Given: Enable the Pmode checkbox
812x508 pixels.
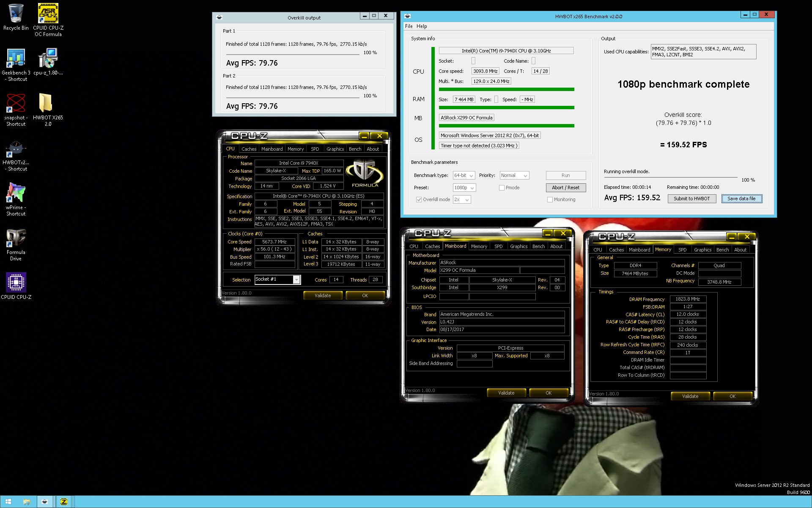Looking at the screenshot, I should (x=502, y=188).
